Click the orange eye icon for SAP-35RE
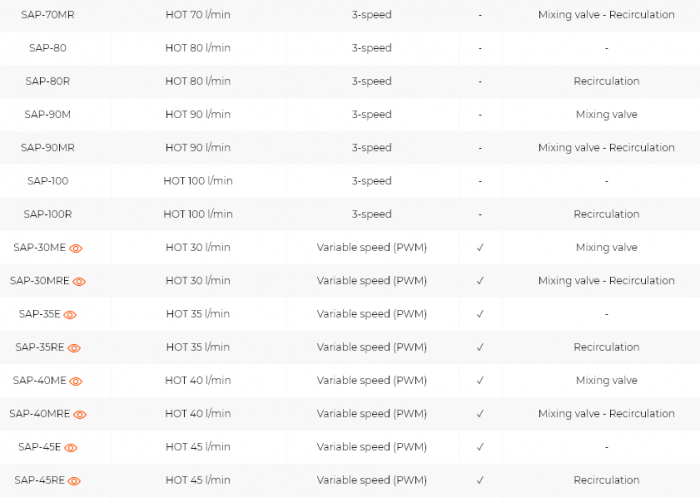The image size is (700, 502). [74, 348]
